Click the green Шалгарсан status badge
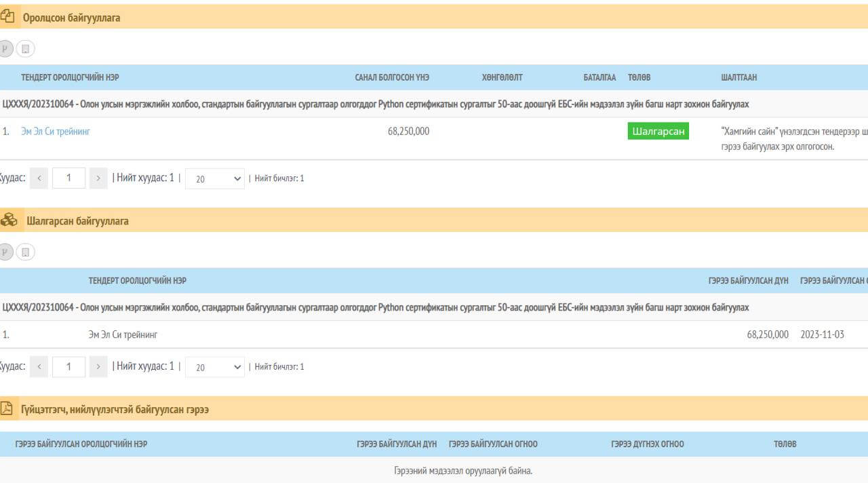 pos(658,132)
